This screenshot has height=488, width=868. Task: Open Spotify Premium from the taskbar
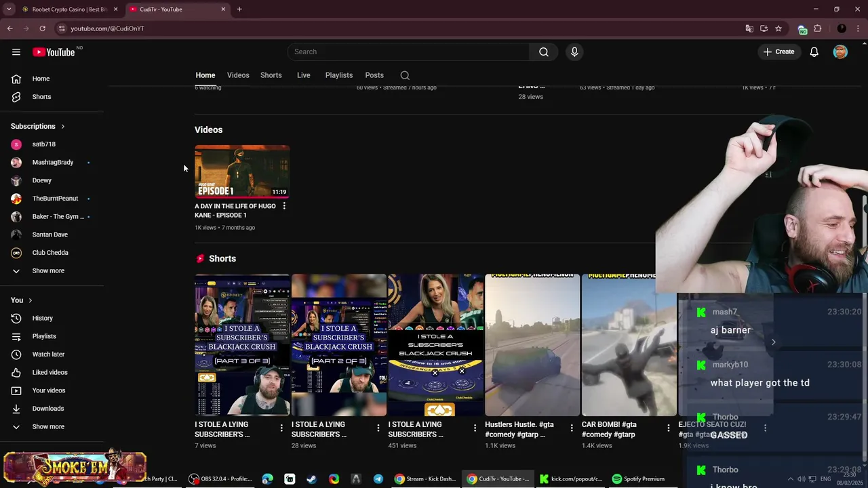tap(639, 479)
